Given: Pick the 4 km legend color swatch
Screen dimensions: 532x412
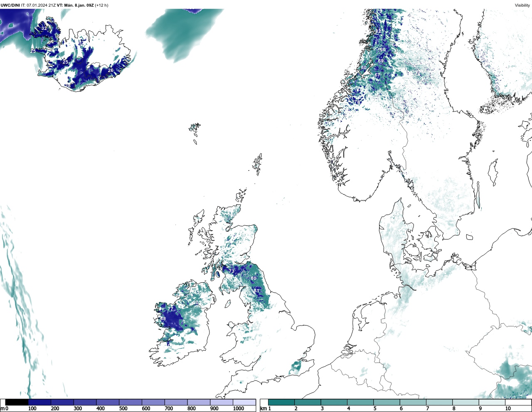Looking at the screenshot, I should coord(360,402).
